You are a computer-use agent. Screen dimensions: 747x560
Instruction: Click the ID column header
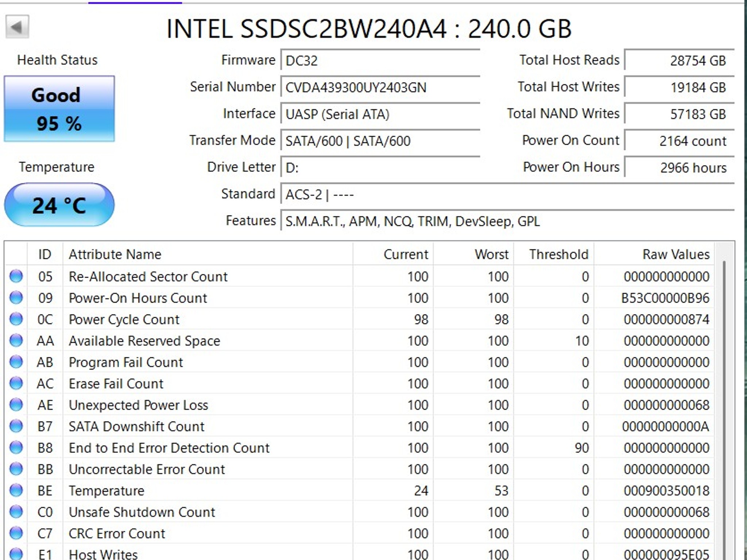point(45,254)
